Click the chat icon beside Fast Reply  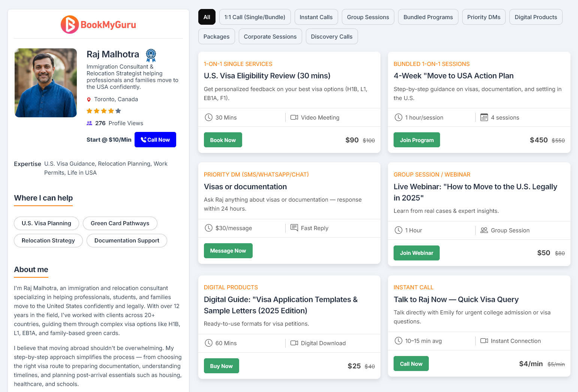pyautogui.click(x=294, y=228)
